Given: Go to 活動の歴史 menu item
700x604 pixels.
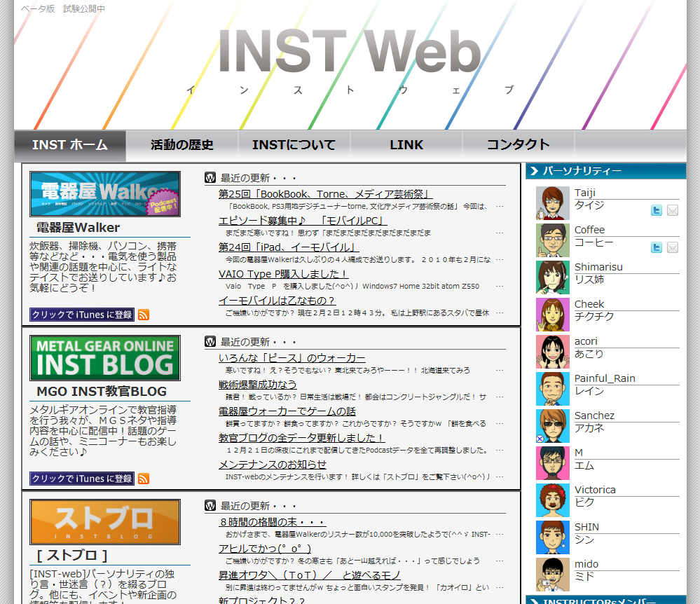Looking at the screenshot, I should click(182, 146).
